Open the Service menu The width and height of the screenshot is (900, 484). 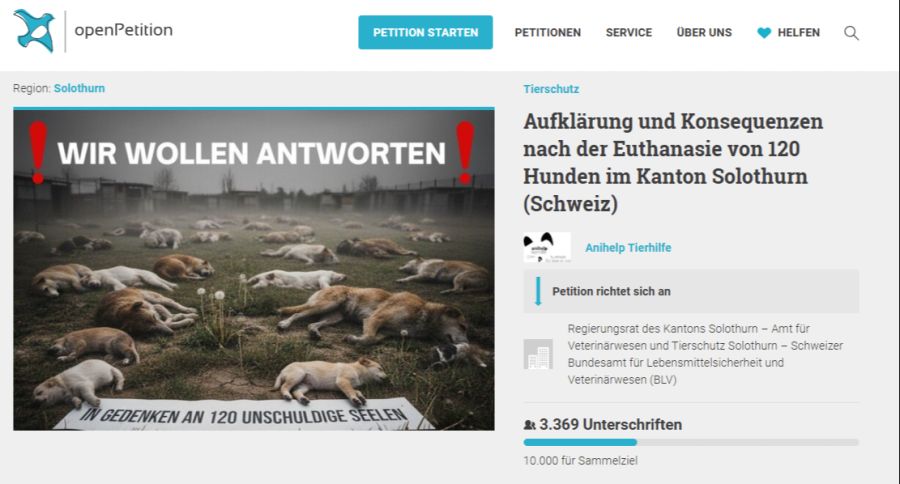(629, 33)
